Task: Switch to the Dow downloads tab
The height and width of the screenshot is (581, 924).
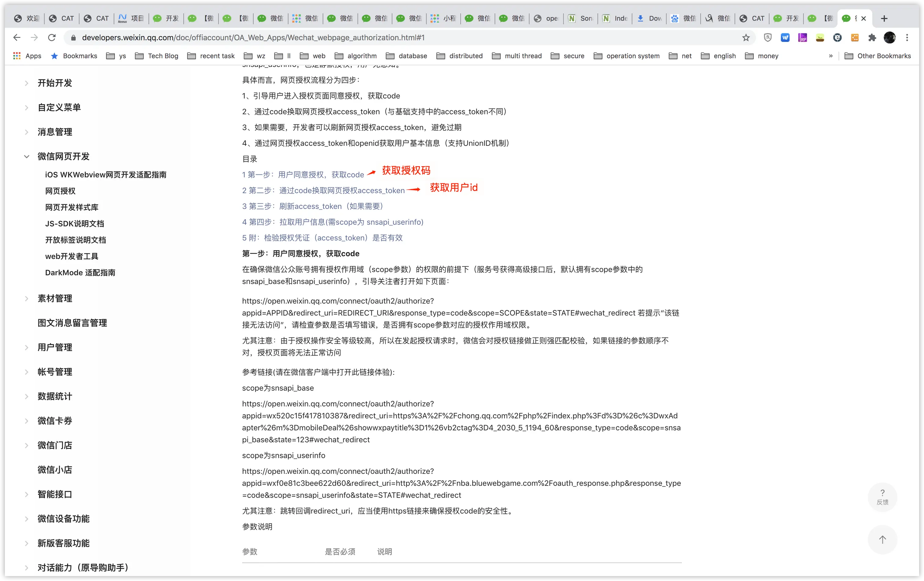Action: tap(650, 18)
